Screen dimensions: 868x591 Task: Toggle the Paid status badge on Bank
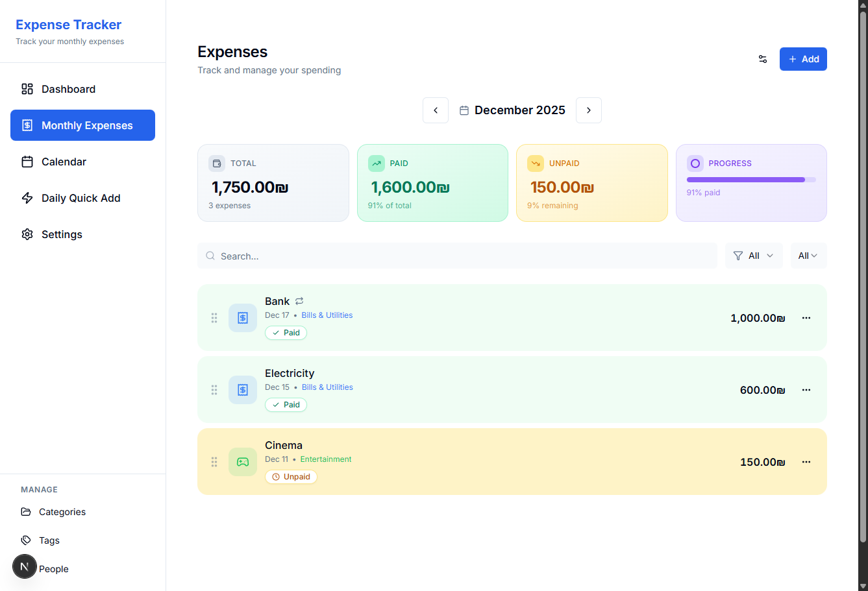click(286, 333)
